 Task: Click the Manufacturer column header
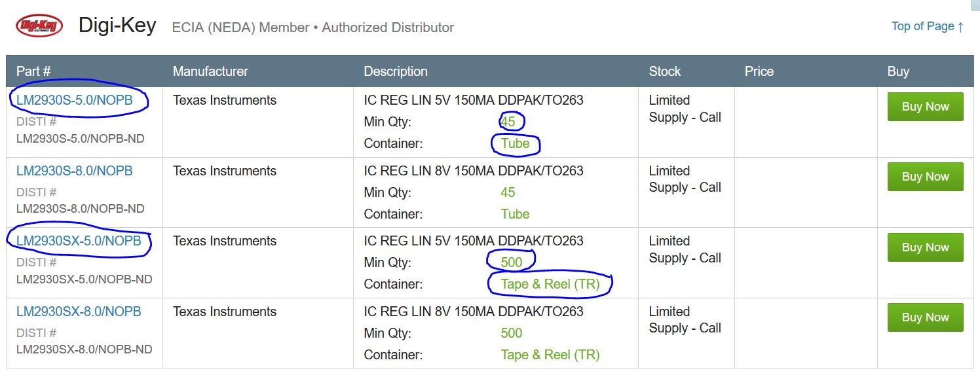point(210,71)
